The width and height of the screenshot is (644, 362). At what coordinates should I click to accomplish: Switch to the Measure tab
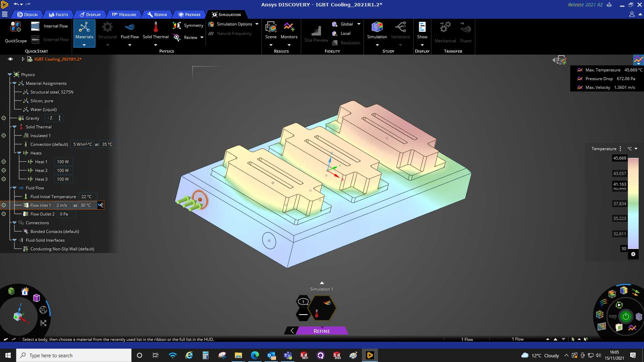tap(124, 14)
